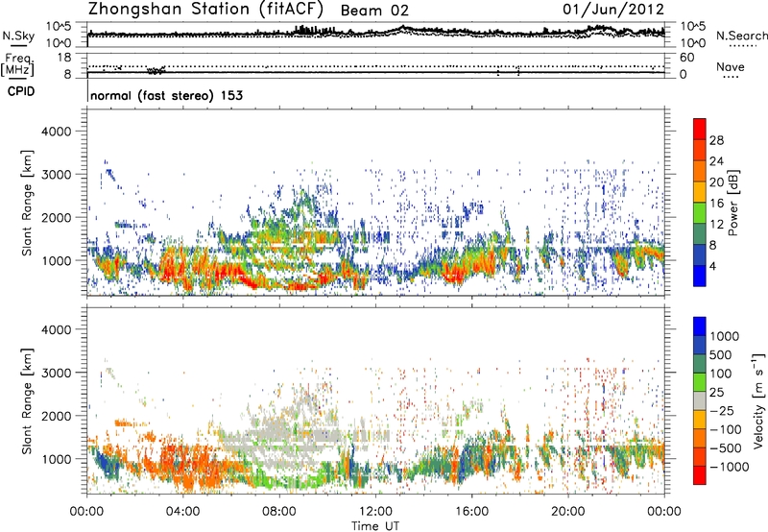Screen dimensions: 768x532
Task: Select the 4000 tick on Velocity panel
Action: coord(56,329)
